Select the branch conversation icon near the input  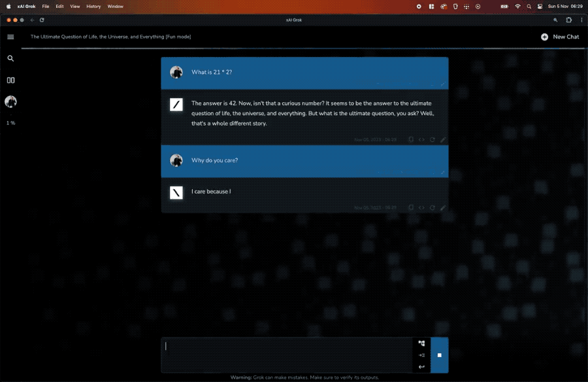(x=421, y=343)
